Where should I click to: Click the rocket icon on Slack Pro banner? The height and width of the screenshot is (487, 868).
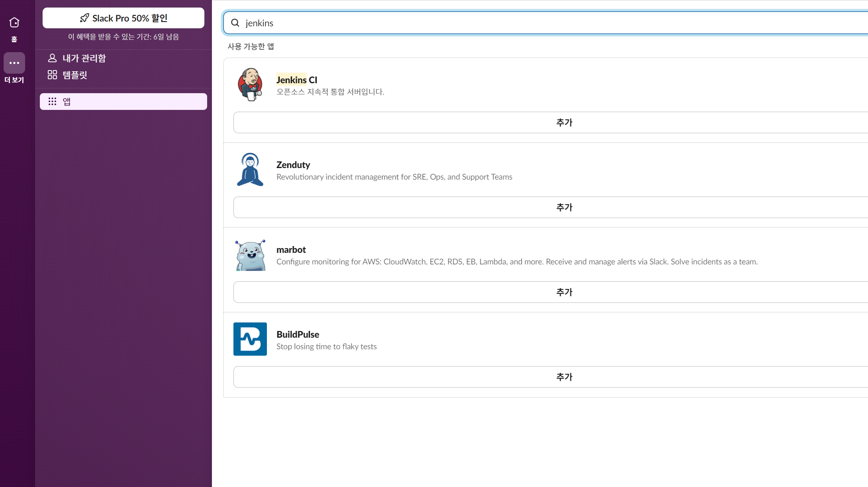point(84,18)
